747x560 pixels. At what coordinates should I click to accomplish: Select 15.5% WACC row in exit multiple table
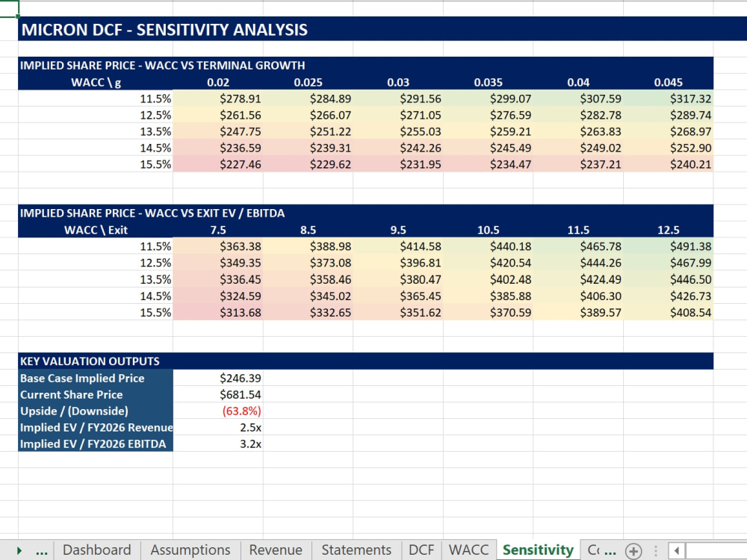coord(96,312)
